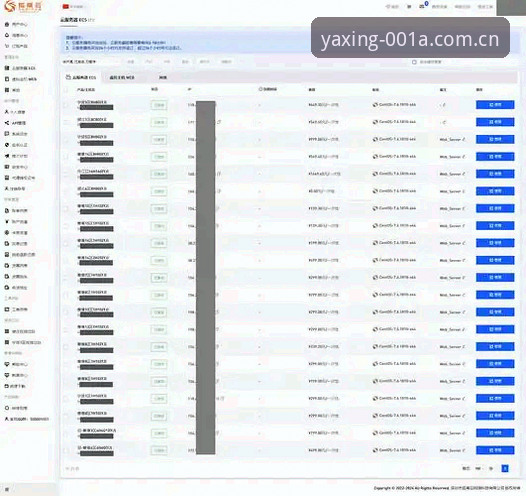Click the shopping cart icon in sidebar
Viewport: 526px width, 496px height.
[x=7, y=46]
